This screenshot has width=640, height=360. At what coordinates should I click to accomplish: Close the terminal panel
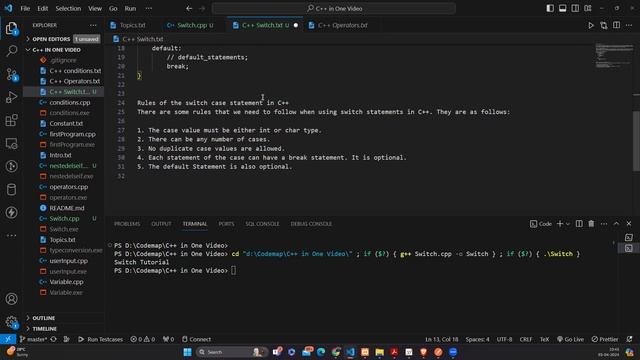629,224
